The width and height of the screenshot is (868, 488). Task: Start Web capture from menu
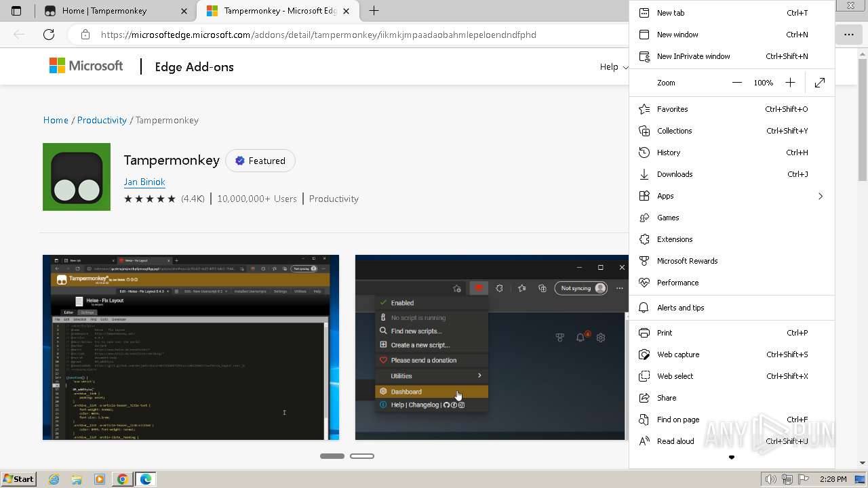(x=732, y=354)
